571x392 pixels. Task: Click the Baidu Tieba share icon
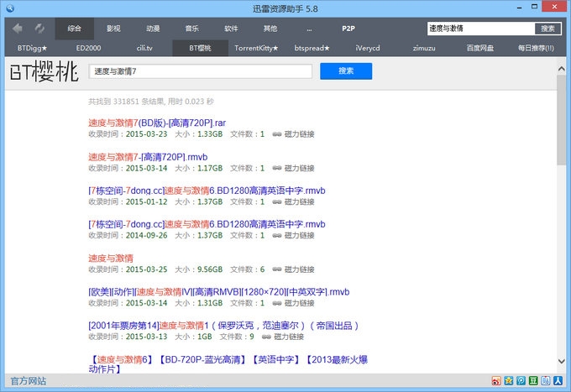[544, 381]
